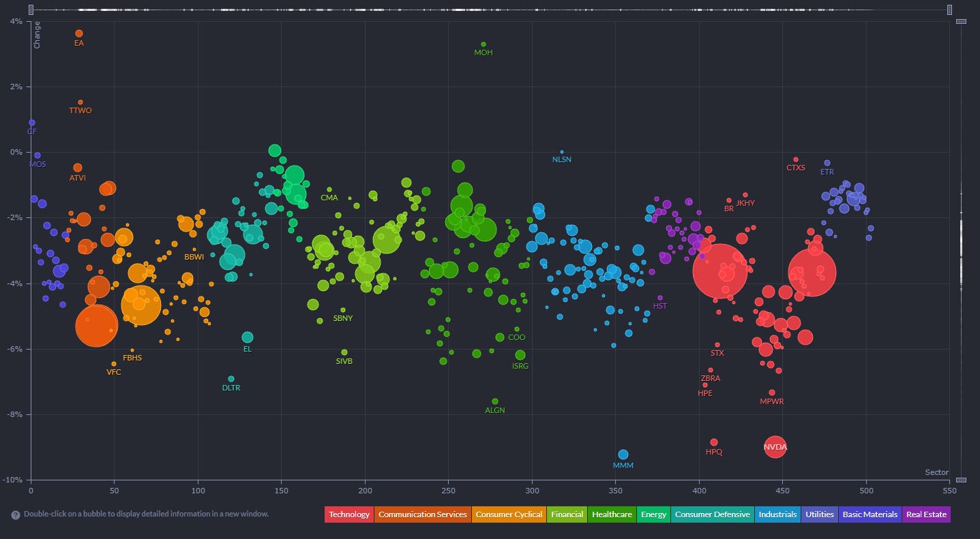Click the bottom handle of vertical range slider
The height and width of the screenshot is (539, 980).
(x=962, y=480)
